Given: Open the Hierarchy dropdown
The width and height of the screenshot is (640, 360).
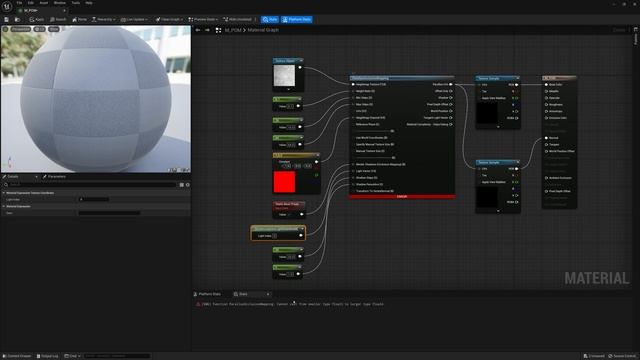Looking at the screenshot, I should pyautogui.click(x=103, y=19).
